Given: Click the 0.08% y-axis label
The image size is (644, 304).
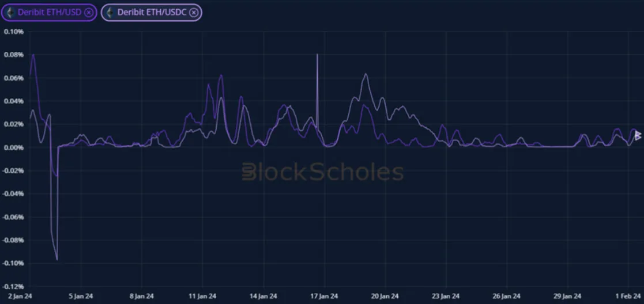Looking at the screenshot, I should [14, 55].
